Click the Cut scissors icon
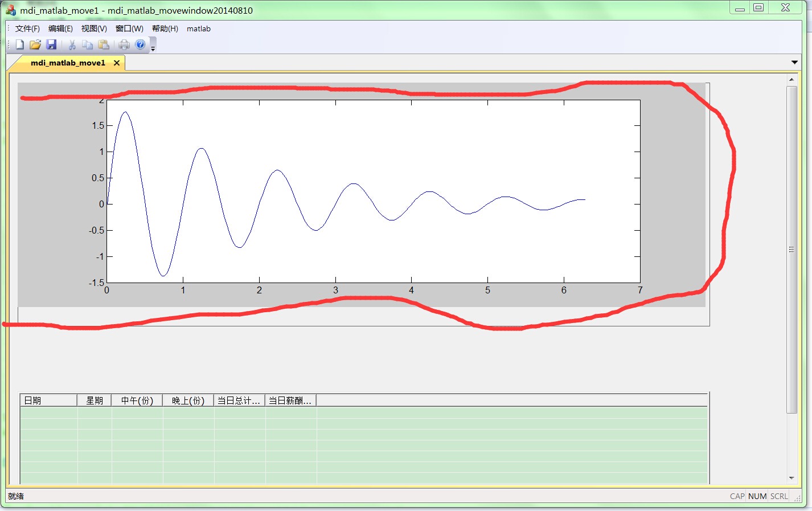This screenshot has height=511, width=812. (x=72, y=45)
